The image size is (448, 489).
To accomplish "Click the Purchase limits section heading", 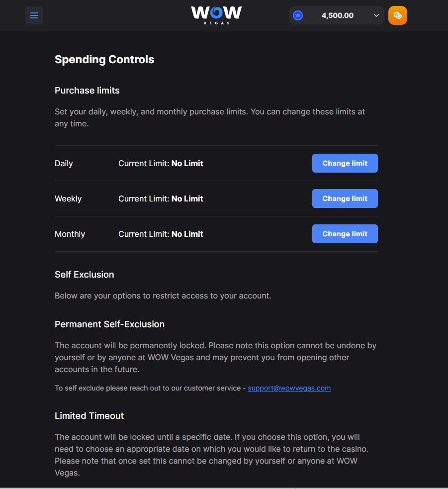I will [x=87, y=91].
